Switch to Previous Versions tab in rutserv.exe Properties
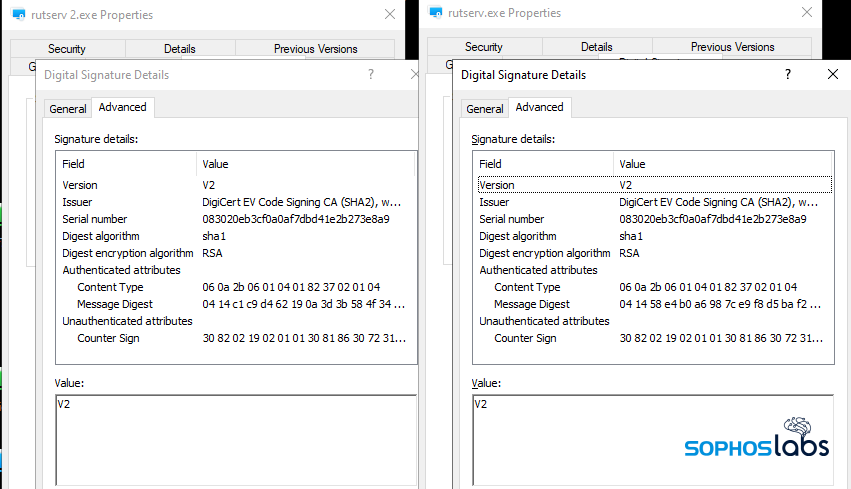Screen dimensions: 851x489 tap(732, 47)
